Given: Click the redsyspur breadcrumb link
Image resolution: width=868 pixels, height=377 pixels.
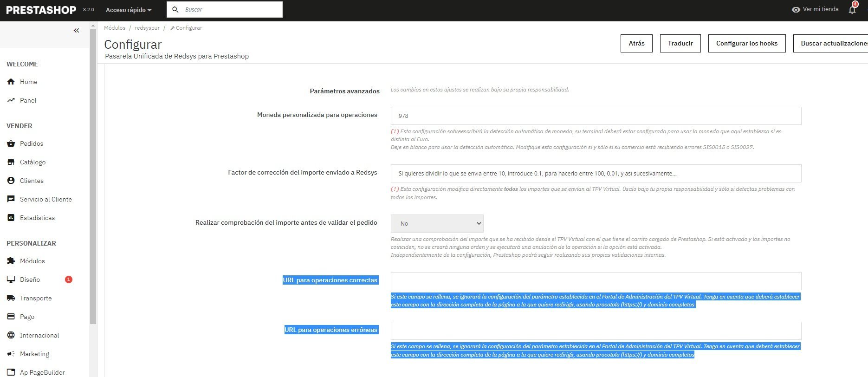Looking at the screenshot, I should (147, 28).
